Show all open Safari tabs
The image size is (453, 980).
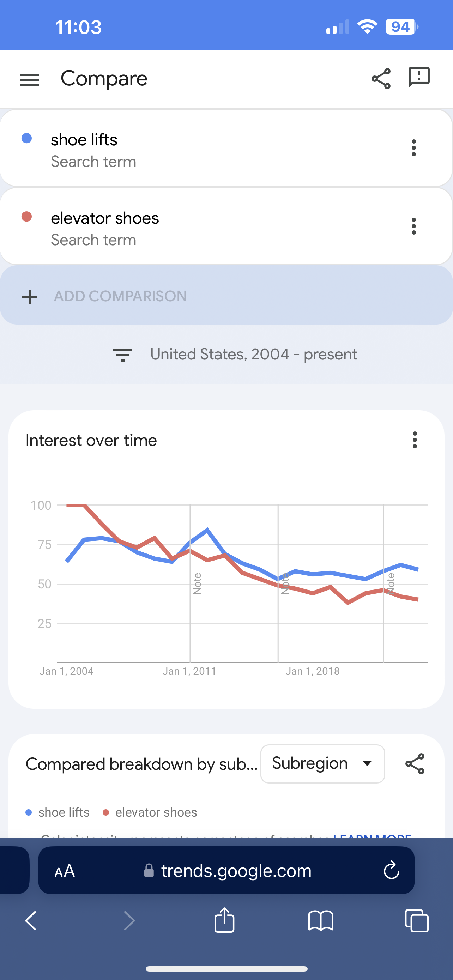[417, 921]
